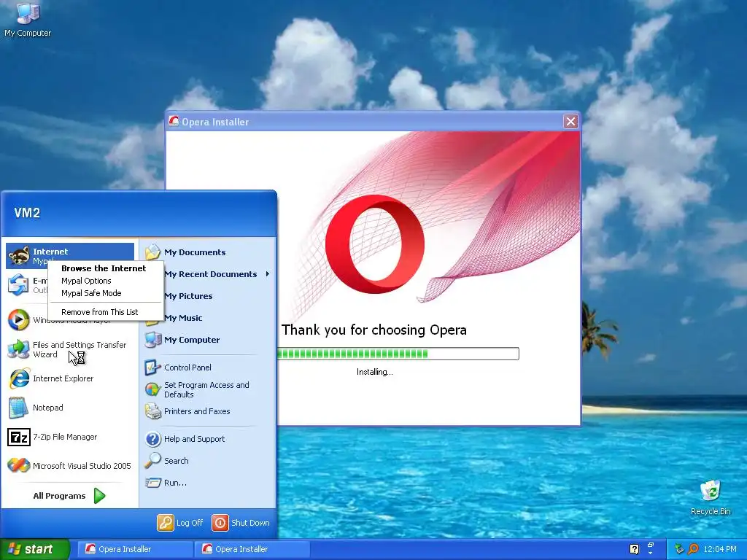Switch to second Opera Installer taskbar button
Image resolution: width=747 pixels, height=560 pixels.
(252, 549)
